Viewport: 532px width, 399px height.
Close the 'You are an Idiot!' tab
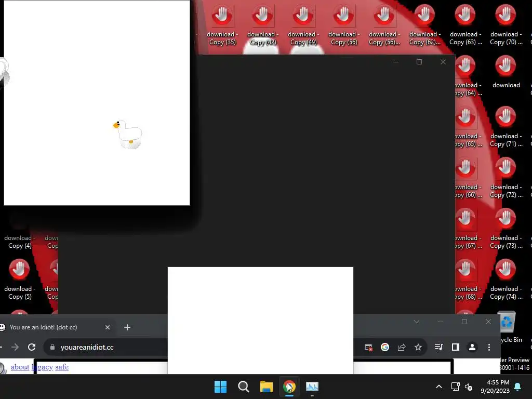tap(108, 327)
